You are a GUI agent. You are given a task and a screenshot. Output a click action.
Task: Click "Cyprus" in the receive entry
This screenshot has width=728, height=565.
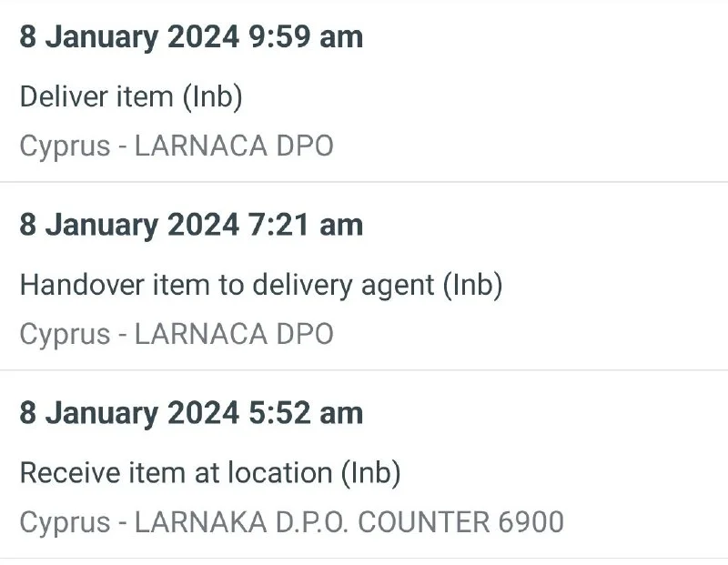pyautogui.click(x=65, y=522)
